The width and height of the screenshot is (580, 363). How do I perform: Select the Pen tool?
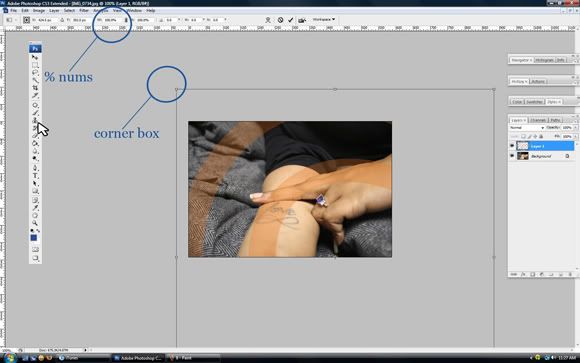pyautogui.click(x=35, y=168)
